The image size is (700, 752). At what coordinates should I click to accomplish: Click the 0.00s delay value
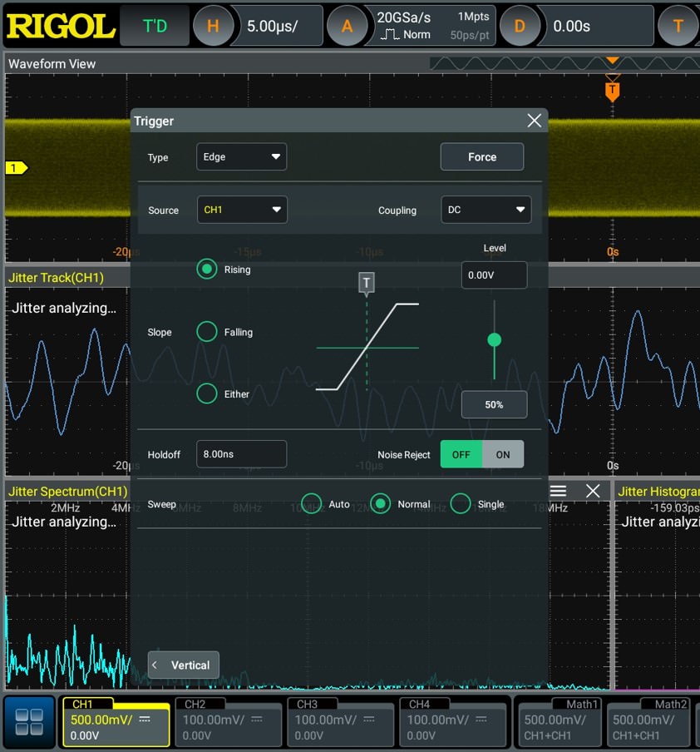point(571,26)
